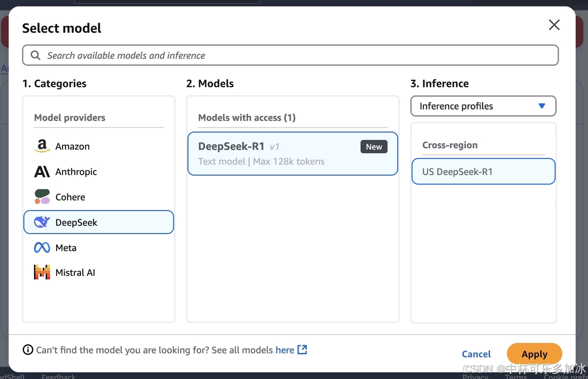This screenshot has width=588, height=379.
Task: Follow the 'here' all models link
Action: tap(285, 350)
